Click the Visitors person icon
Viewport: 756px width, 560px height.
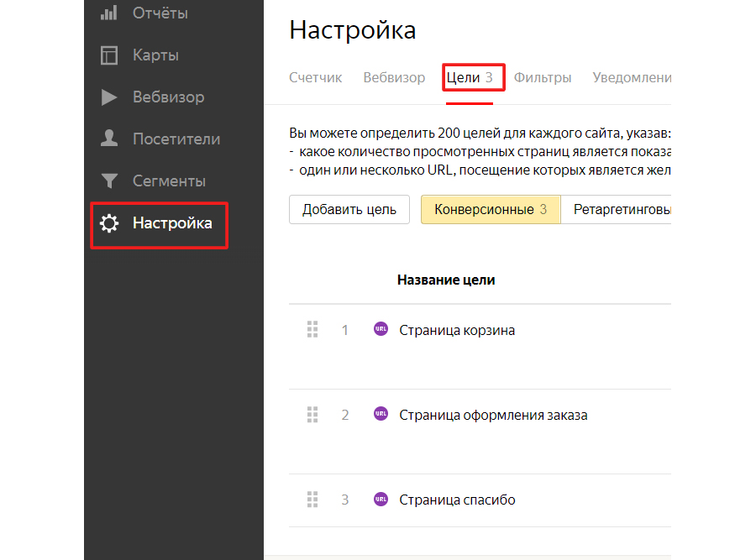coord(109,139)
